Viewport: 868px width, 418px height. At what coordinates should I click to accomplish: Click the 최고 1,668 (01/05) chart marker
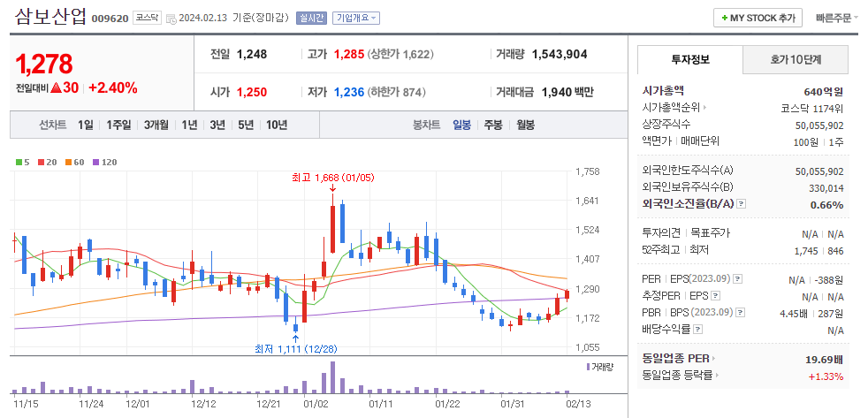(332, 178)
